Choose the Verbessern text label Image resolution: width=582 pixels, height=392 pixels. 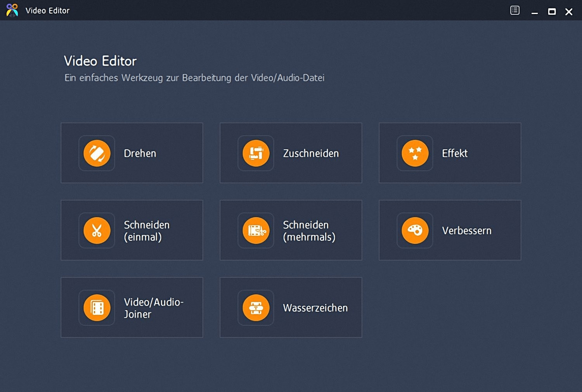(467, 231)
